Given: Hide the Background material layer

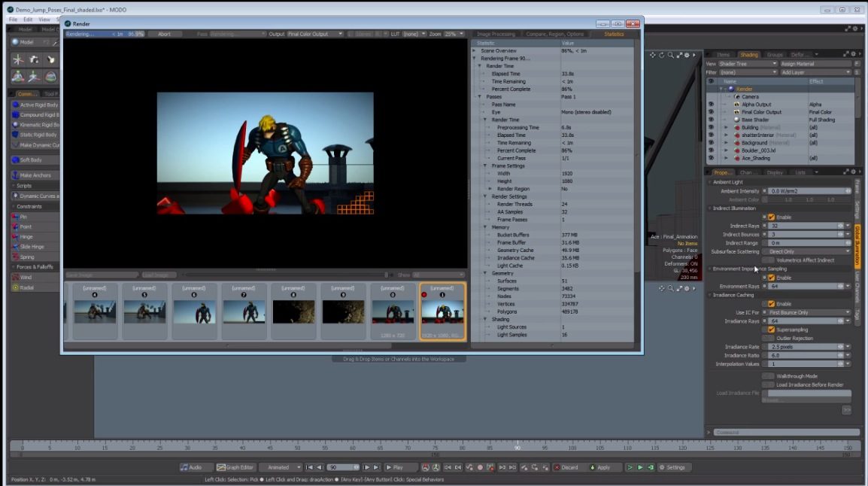Looking at the screenshot, I should tap(712, 143).
